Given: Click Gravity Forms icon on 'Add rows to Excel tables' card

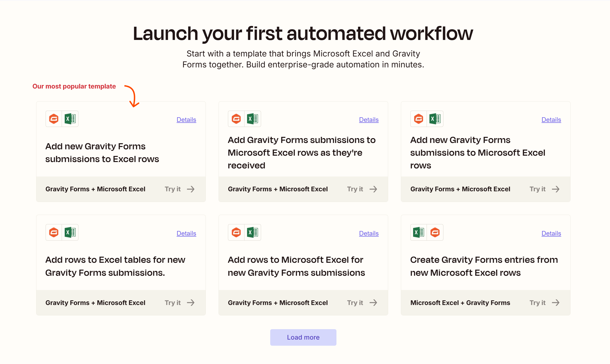Looking at the screenshot, I should coord(54,232).
